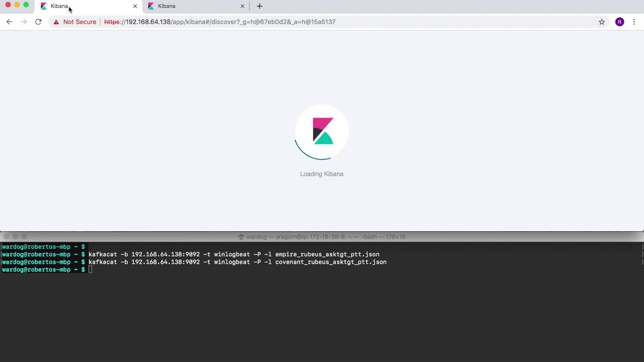Click the Kibana favicon on first tab

(43, 6)
